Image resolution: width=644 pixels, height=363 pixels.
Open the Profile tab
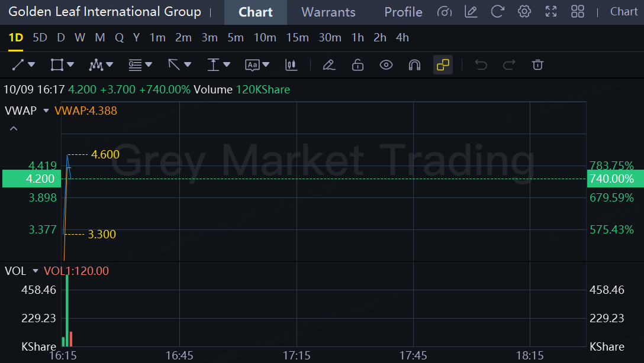pyautogui.click(x=403, y=12)
